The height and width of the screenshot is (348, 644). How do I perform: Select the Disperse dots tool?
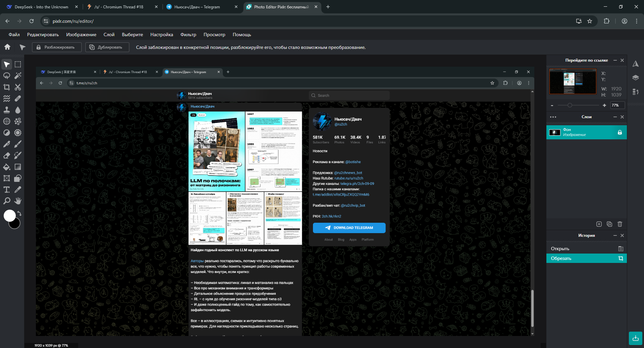coord(18,121)
